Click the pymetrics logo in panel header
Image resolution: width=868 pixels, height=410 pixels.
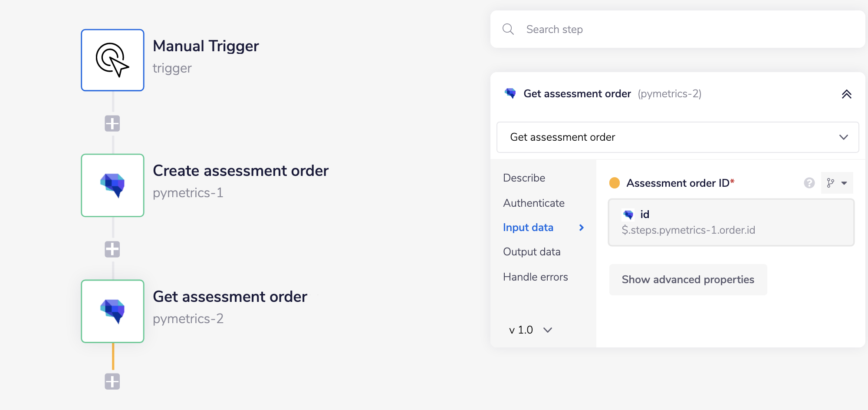point(510,93)
